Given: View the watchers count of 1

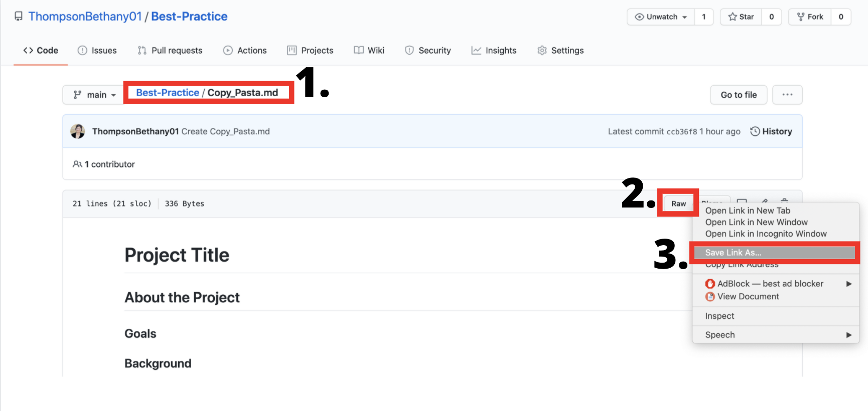Looking at the screenshot, I should pyautogui.click(x=704, y=17).
